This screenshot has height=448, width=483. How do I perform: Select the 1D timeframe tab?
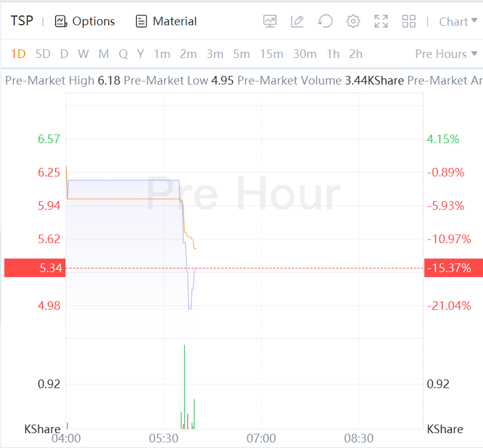point(19,54)
